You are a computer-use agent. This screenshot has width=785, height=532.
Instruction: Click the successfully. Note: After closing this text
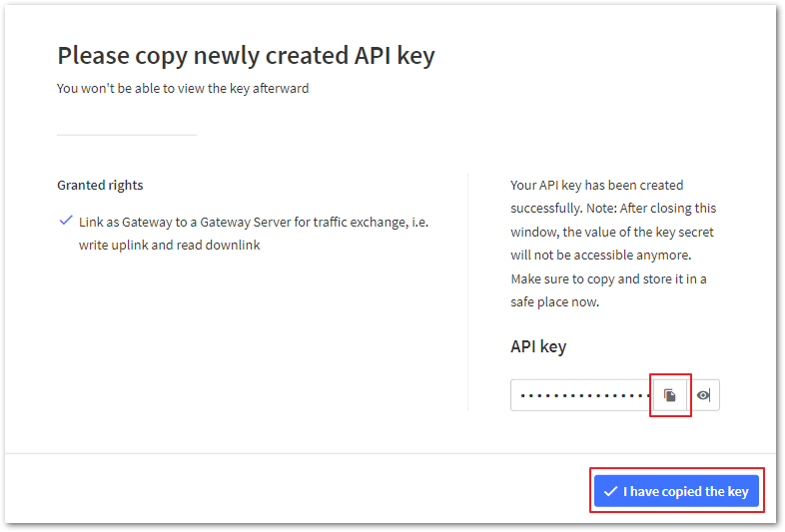tap(613, 209)
